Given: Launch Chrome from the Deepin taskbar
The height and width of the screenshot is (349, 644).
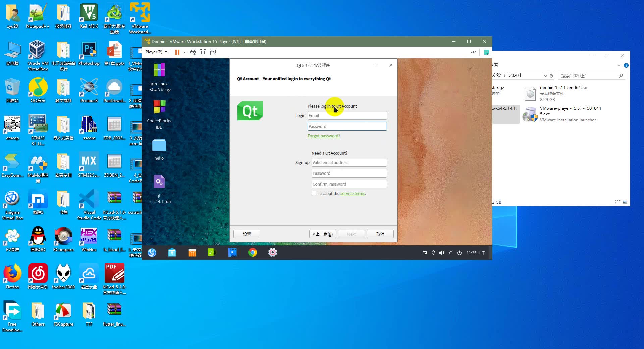Looking at the screenshot, I should tap(252, 253).
